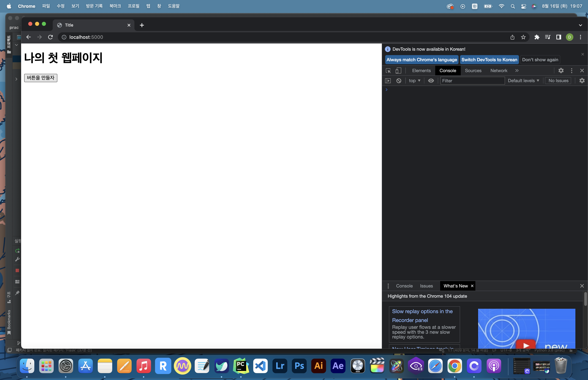
Task: Dismiss the DevTools language infobar
Action: [x=583, y=54]
